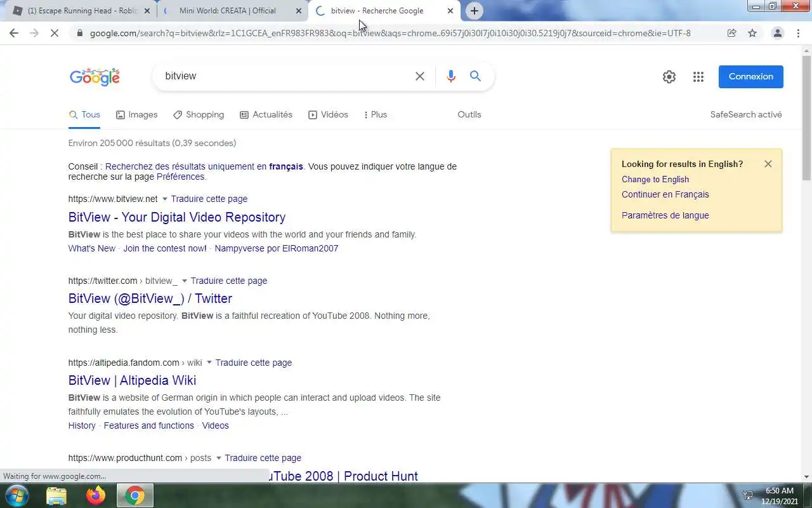Select the Vidéos results tab
This screenshot has width=812, height=508.
pos(328,114)
